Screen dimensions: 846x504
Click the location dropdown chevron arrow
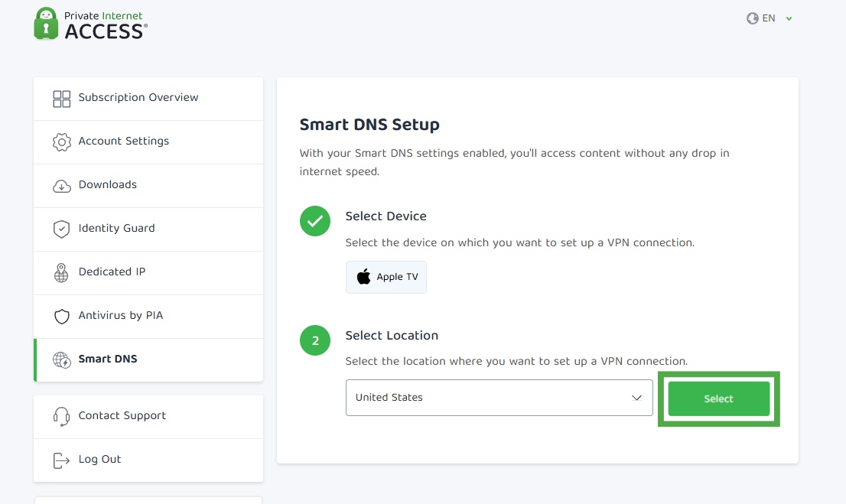point(636,398)
